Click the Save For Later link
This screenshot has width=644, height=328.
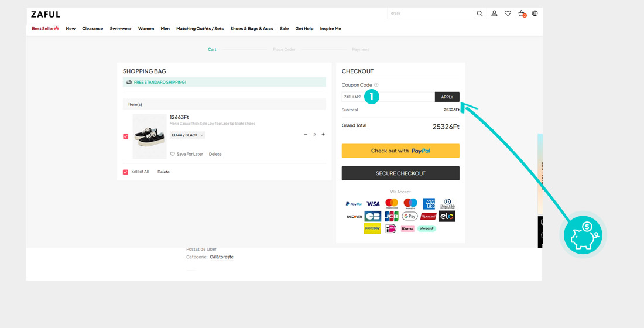pos(190,154)
